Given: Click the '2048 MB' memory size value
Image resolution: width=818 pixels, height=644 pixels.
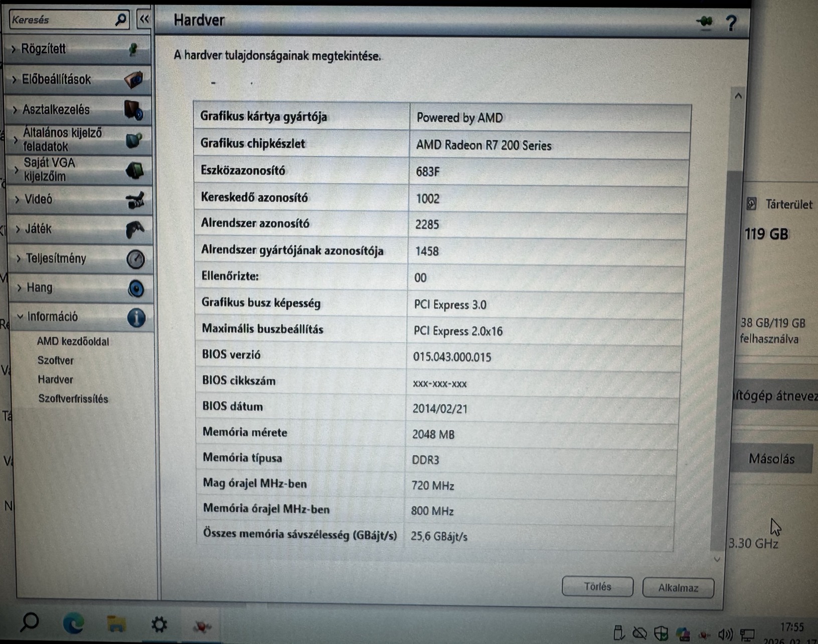Looking at the screenshot, I should (433, 435).
